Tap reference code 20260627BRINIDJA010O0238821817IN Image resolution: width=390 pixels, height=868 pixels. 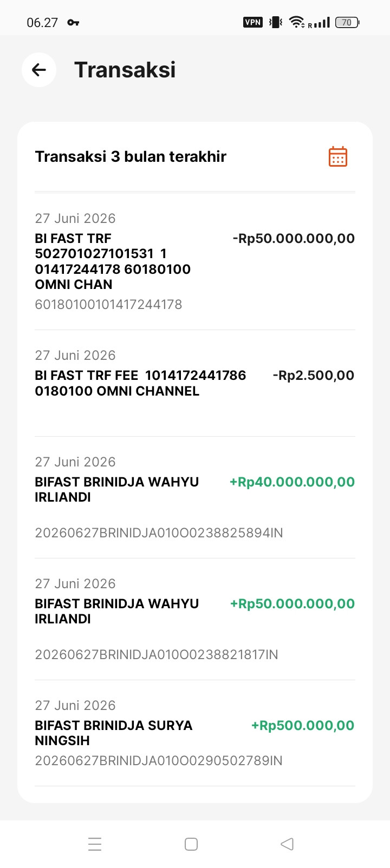[157, 655]
